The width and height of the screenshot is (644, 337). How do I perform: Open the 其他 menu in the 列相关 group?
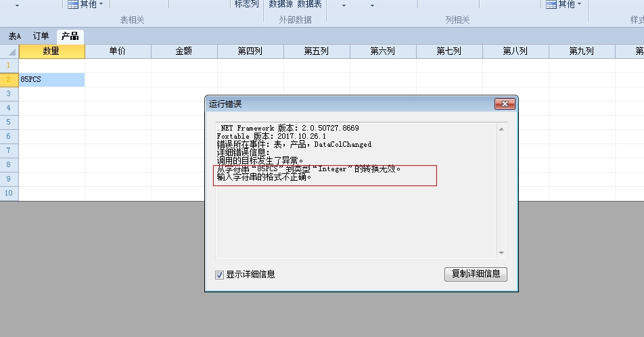[x=563, y=5]
